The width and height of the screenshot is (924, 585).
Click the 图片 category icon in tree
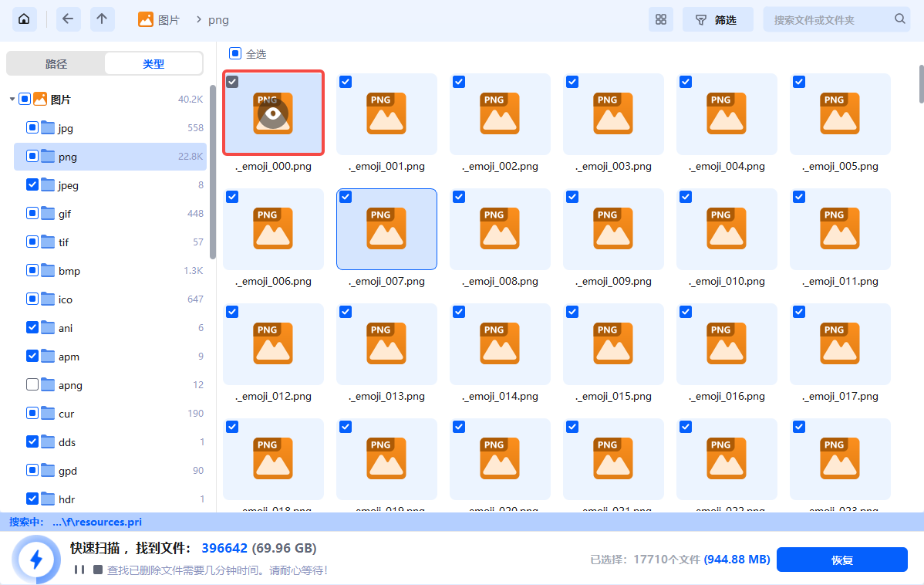point(40,99)
